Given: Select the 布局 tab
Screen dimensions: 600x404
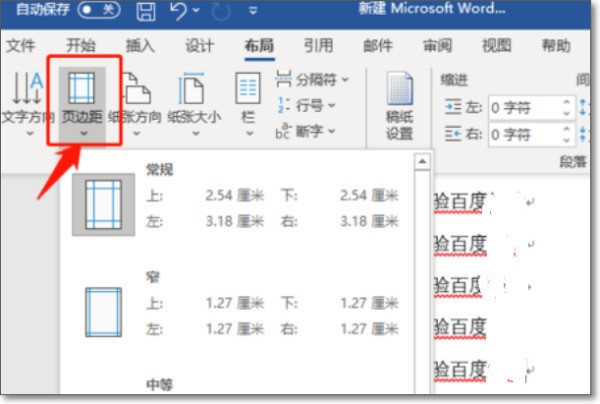Looking at the screenshot, I should (259, 46).
